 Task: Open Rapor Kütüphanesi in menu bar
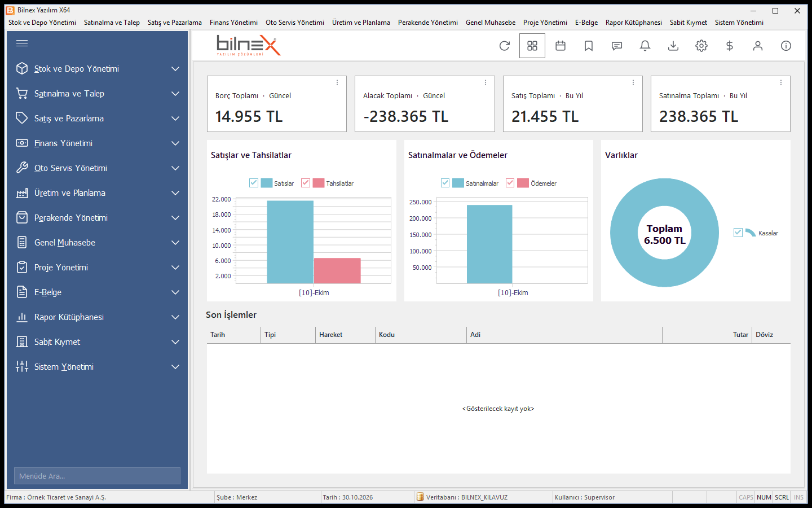click(634, 23)
